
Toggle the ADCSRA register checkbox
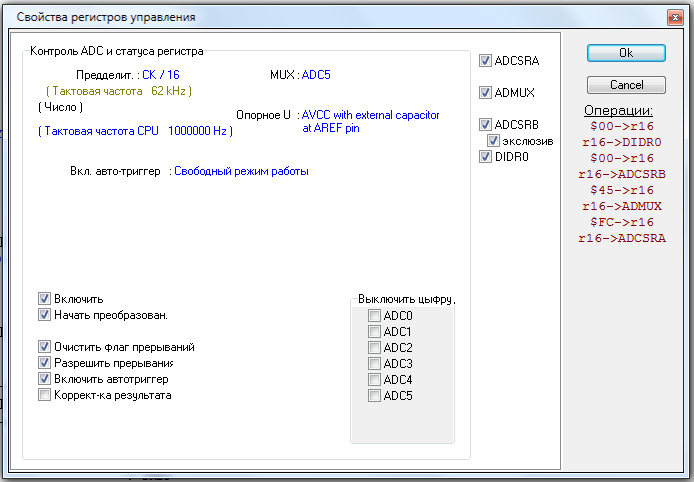click(x=486, y=61)
